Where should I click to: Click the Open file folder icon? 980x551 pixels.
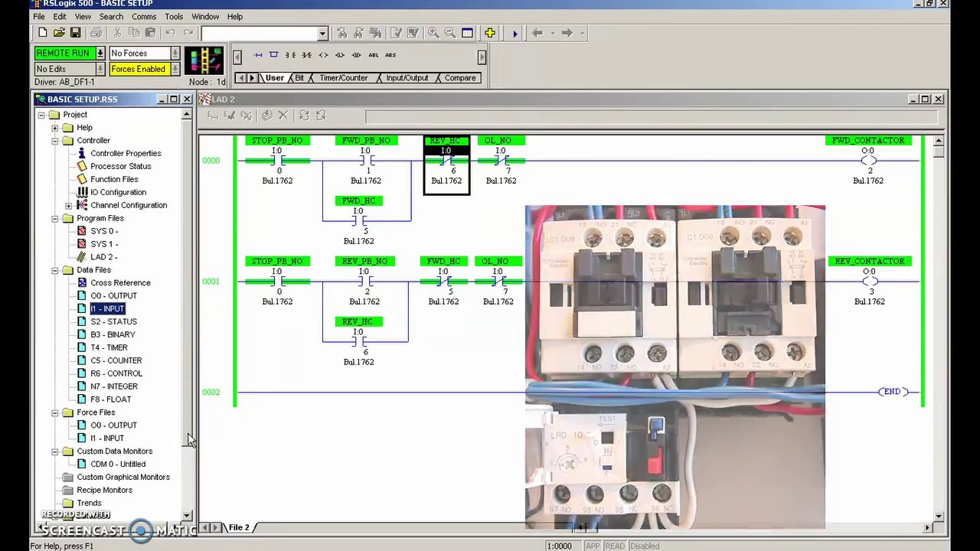point(59,33)
